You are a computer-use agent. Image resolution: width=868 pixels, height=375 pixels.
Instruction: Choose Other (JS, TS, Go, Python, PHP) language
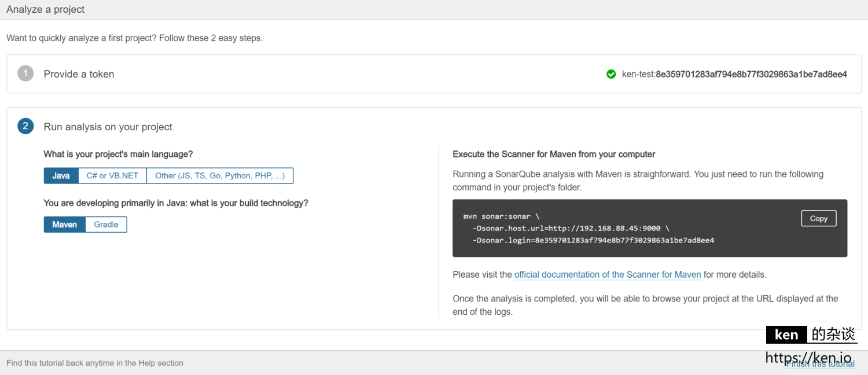click(x=220, y=175)
